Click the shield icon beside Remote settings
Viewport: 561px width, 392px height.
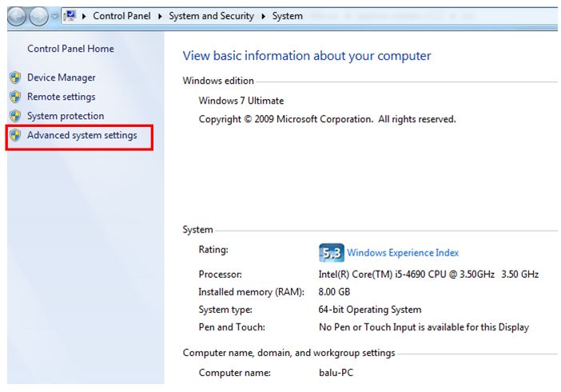pyautogui.click(x=15, y=97)
